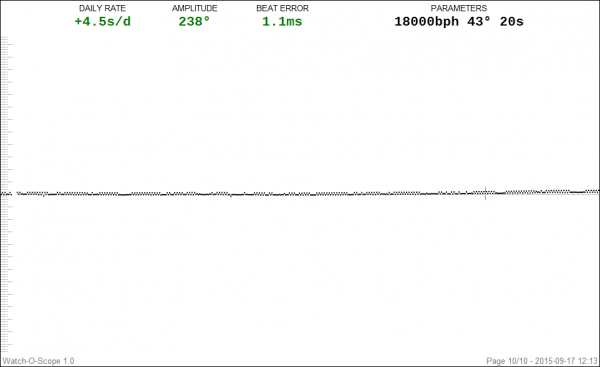Click the vertical cursor marker on the trace
This screenshot has height=367, width=600.
point(486,194)
